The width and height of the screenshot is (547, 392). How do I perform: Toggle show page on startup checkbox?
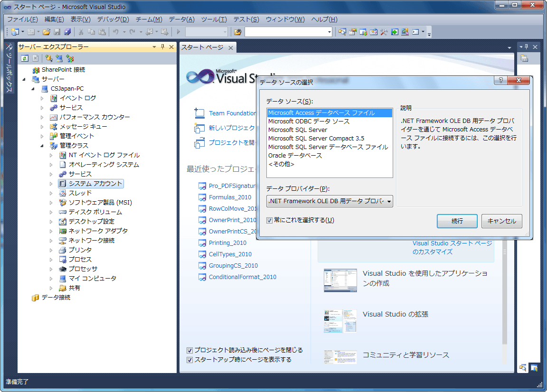[190, 360]
